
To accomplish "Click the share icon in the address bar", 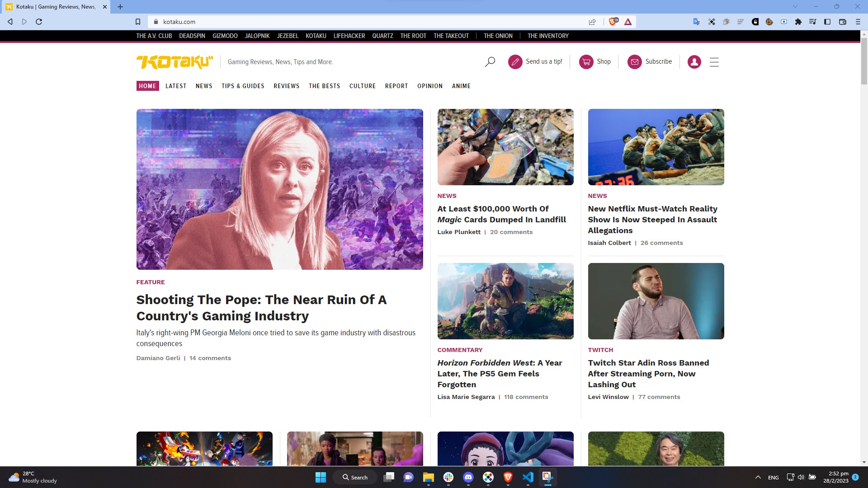I will [592, 21].
